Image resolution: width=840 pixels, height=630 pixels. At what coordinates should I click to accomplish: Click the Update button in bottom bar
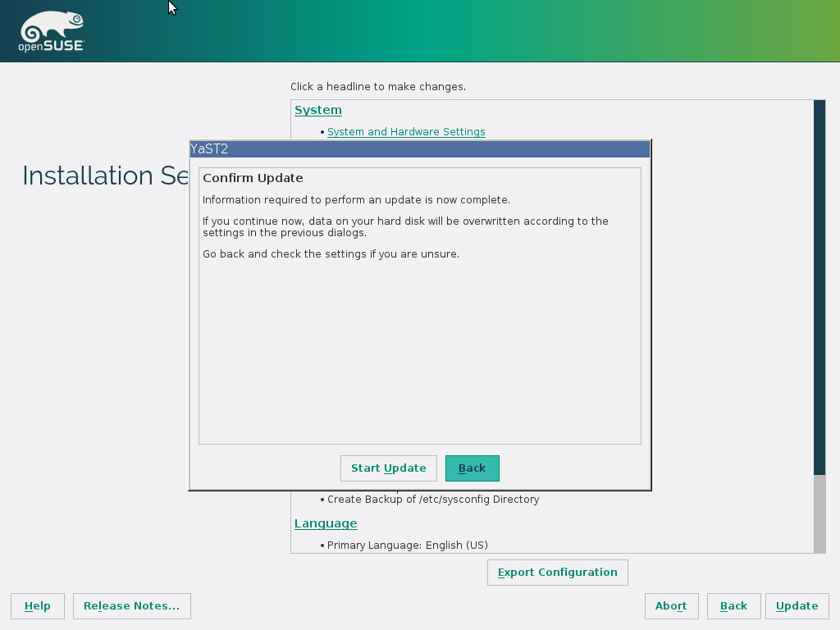(x=797, y=606)
